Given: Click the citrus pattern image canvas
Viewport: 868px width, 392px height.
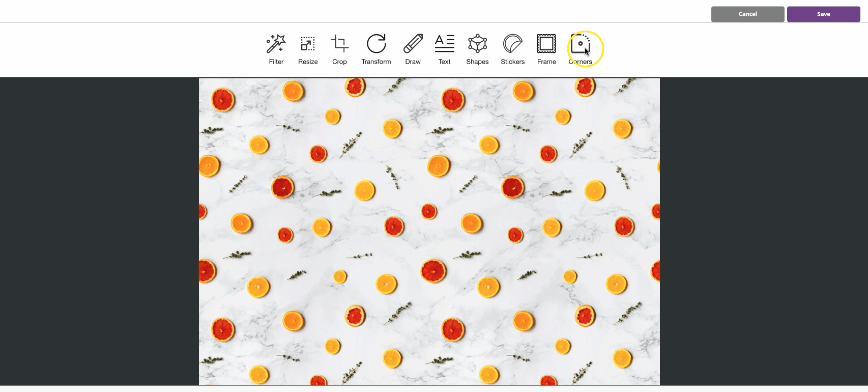Looking at the screenshot, I should (x=429, y=232).
